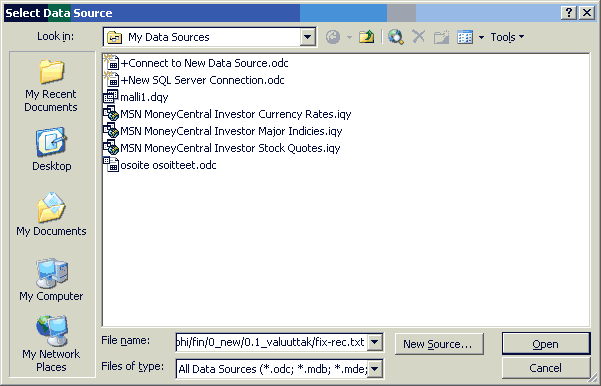
Task: Select '+Connect to New Data Source.odc' name
Action: pyautogui.click(x=204, y=63)
